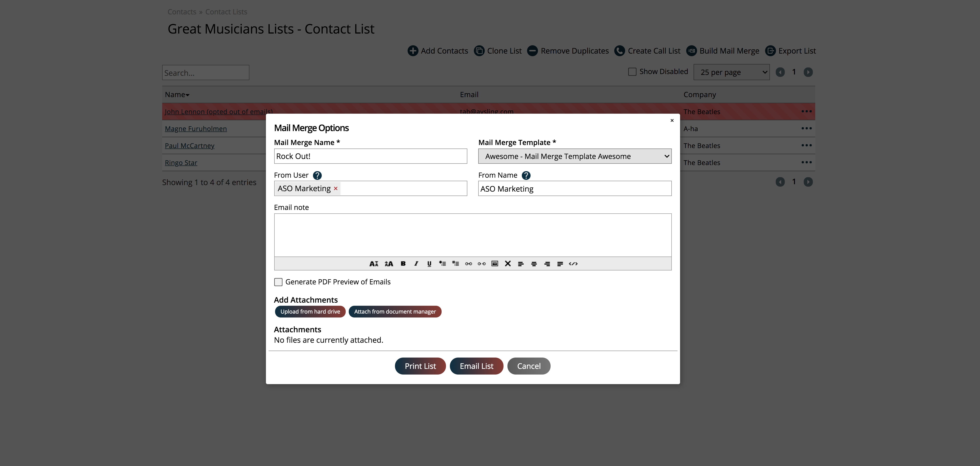This screenshot has height=466, width=980.
Task: Center align text in the email note
Action: click(534, 263)
